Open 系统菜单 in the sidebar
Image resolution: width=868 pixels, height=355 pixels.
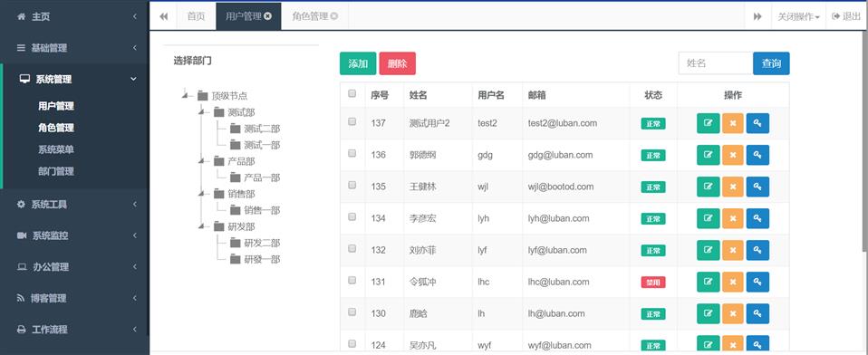(56, 149)
